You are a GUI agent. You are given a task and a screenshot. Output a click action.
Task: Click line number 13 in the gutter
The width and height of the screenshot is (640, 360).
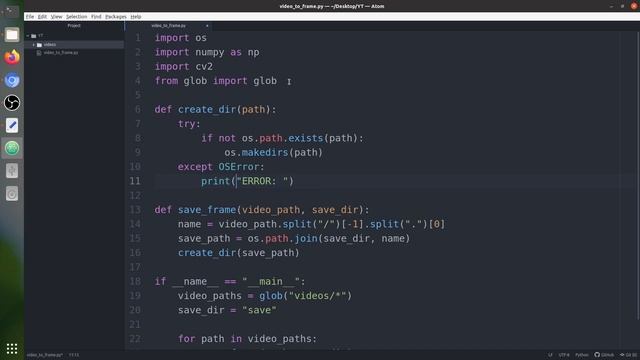point(135,210)
